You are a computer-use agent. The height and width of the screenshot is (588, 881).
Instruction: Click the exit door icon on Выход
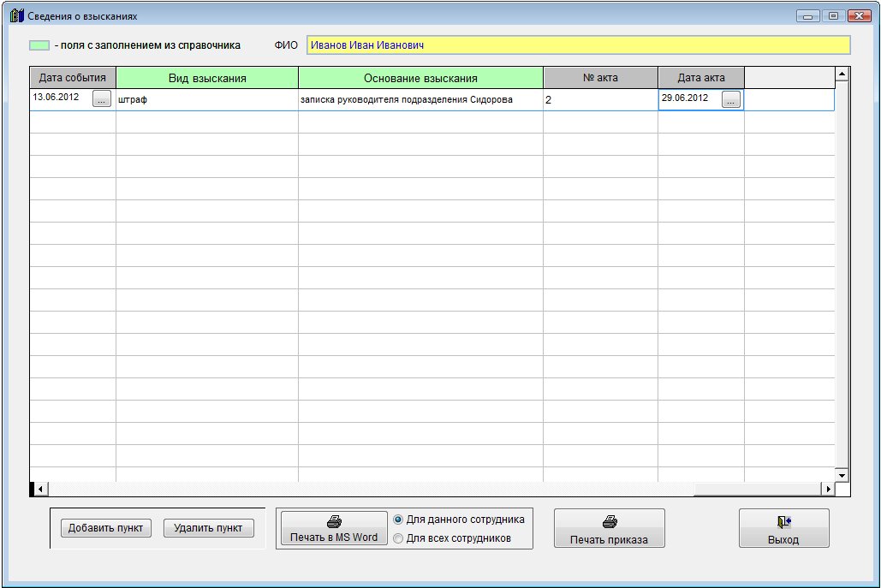click(x=783, y=522)
